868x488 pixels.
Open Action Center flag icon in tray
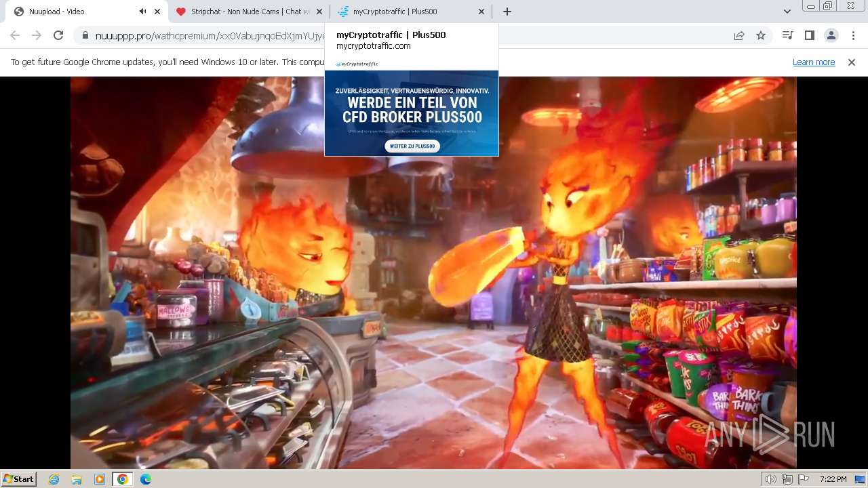804,479
